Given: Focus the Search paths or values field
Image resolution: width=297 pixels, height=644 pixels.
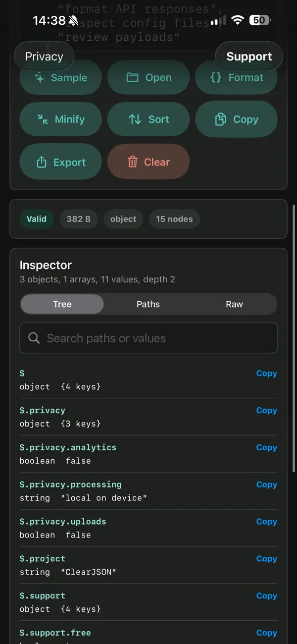Looking at the screenshot, I should pos(148,338).
